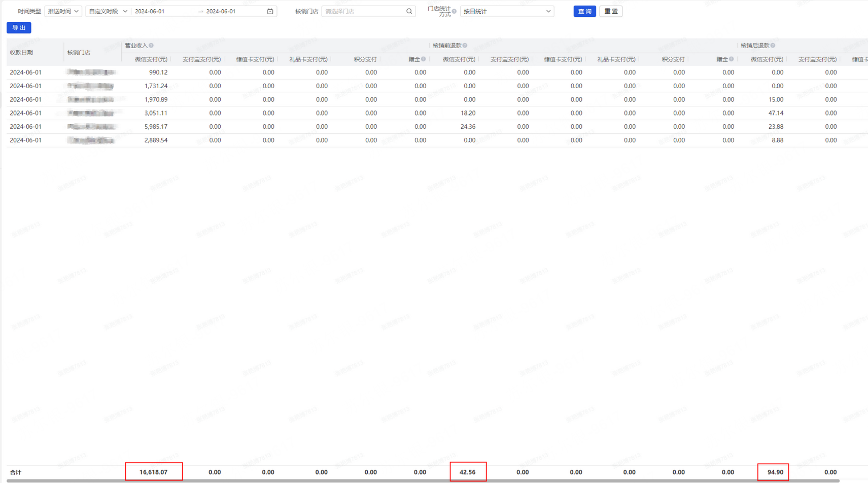The height and width of the screenshot is (483, 868).
Task: Click 支付宝支付(元) header under 营业收入
Action: (x=201, y=59)
